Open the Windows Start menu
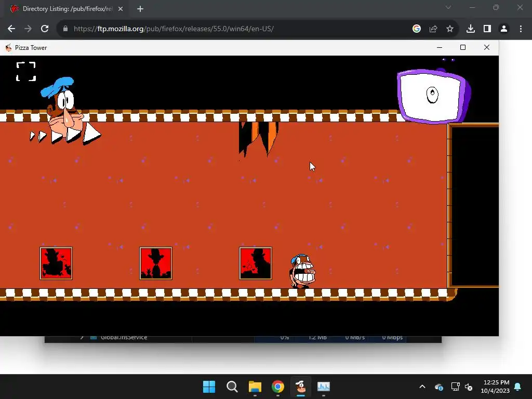This screenshot has width=532, height=399. point(209,387)
